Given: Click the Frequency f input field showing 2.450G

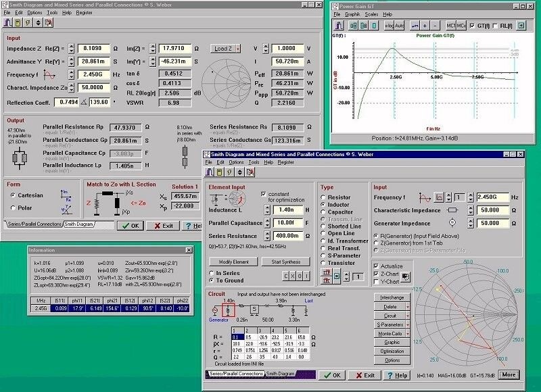Looking at the screenshot, I should [x=493, y=197].
